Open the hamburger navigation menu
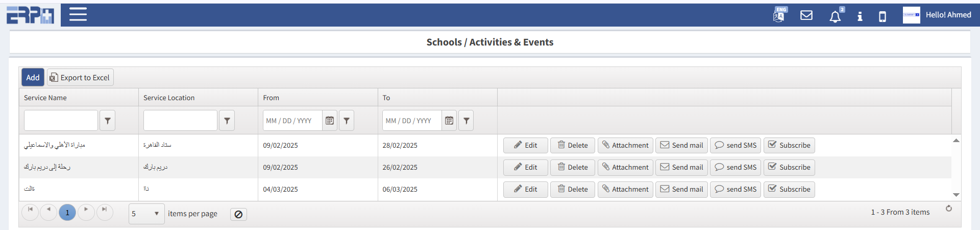 (x=78, y=14)
